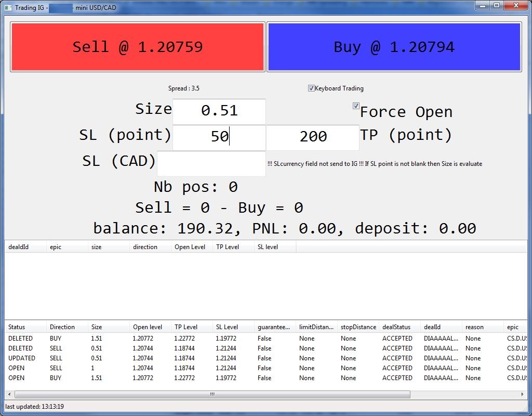Click the horizontal scrollbar thumb
The image size is (532, 416).
pyautogui.click(x=212, y=394)
